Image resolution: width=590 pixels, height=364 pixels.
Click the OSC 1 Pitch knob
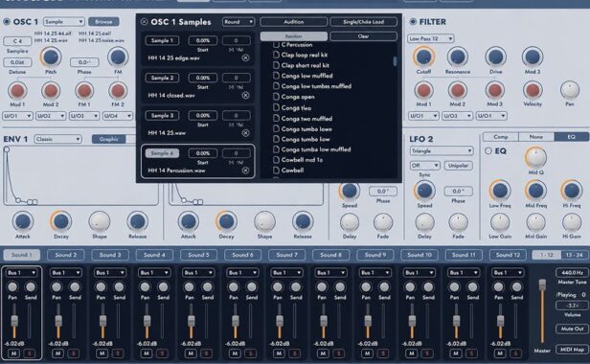(51, 57)
